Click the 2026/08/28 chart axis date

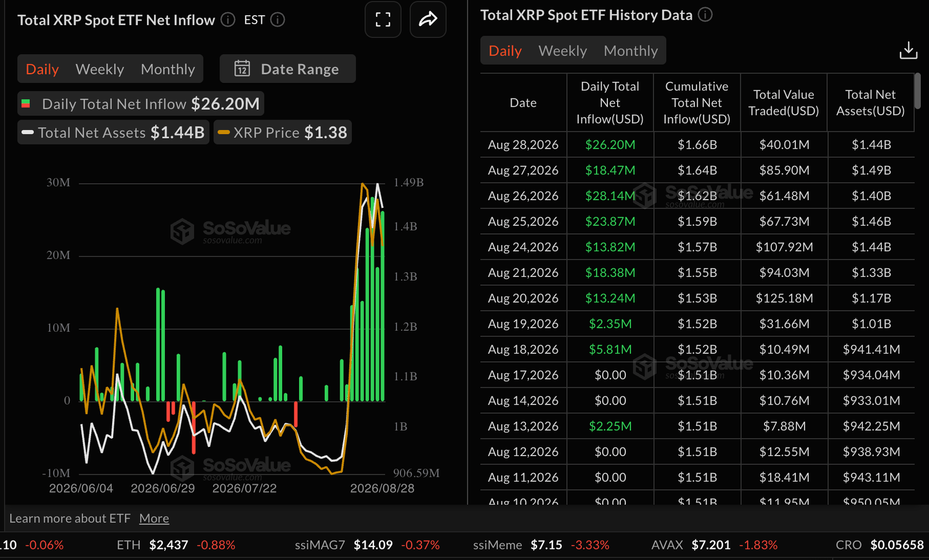382,488
